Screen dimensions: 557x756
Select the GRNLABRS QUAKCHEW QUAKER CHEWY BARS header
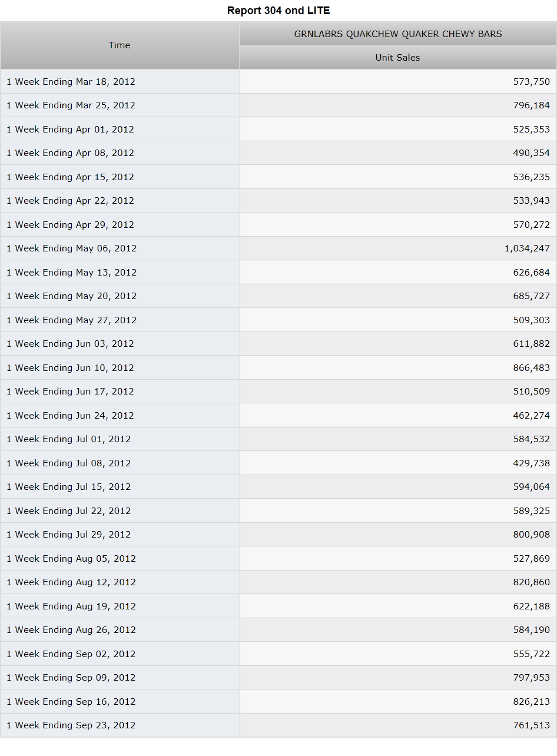pos(398,34)
